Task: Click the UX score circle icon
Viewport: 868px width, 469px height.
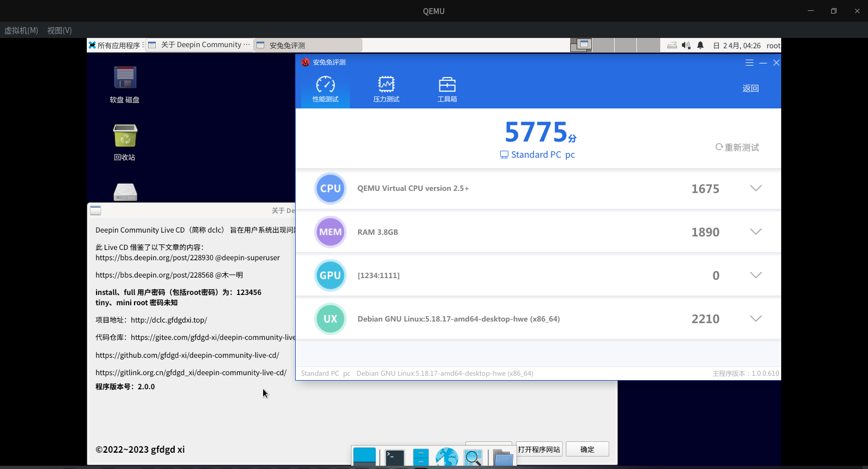Action: (x=330, y=319)
